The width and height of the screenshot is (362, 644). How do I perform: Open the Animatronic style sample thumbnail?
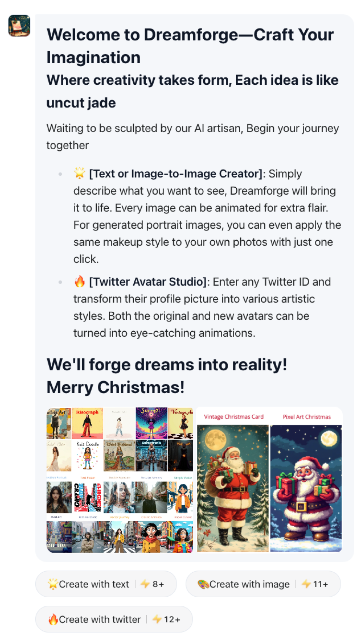click(152, 455)
